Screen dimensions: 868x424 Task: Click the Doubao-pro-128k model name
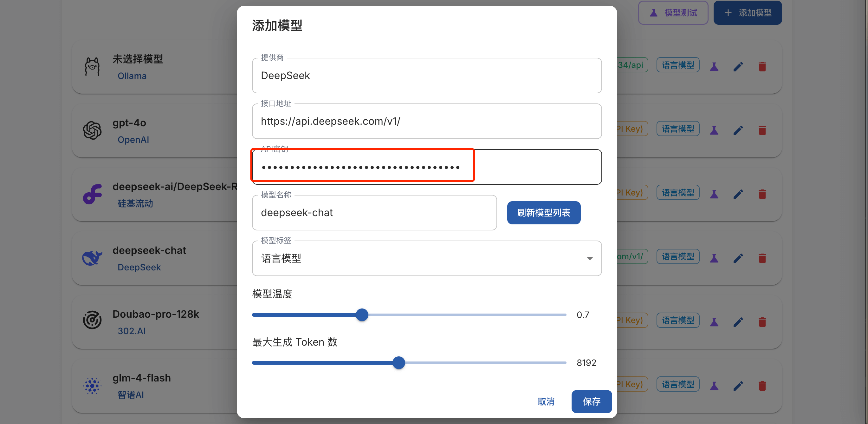point(156,314)
